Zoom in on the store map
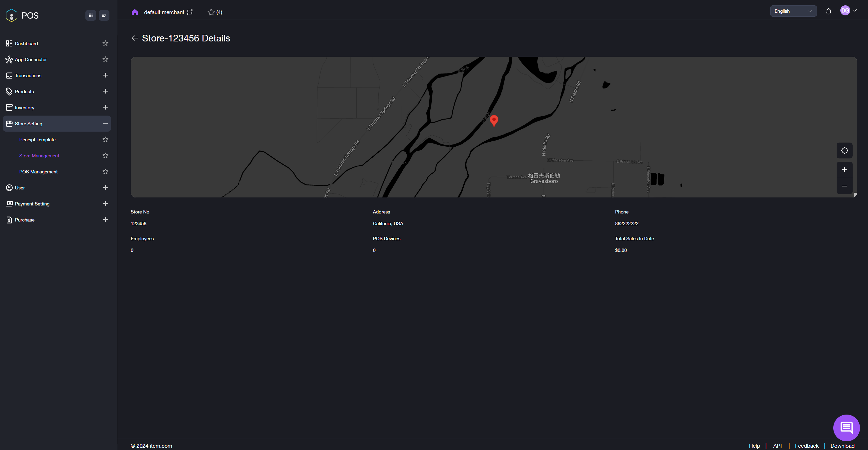868x450 pixels. click(844, 170)
